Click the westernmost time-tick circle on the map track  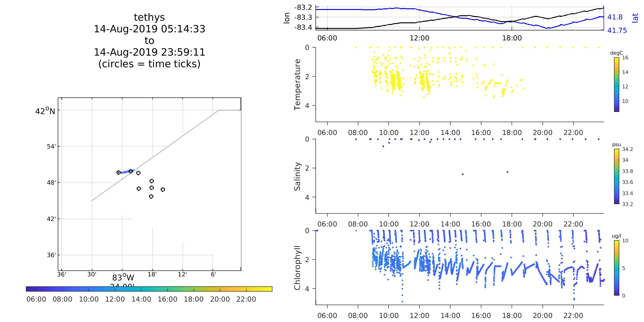point(118,173)
